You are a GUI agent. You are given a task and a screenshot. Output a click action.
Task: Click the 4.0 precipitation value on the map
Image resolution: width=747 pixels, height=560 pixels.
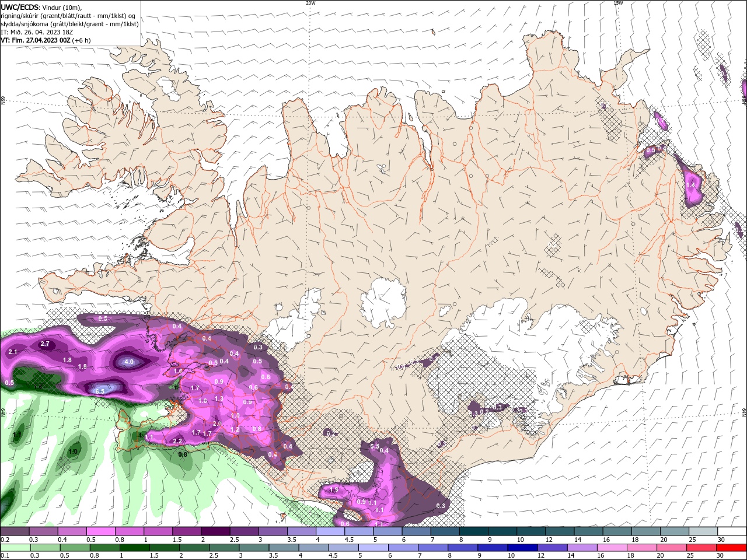pos(129,362)
